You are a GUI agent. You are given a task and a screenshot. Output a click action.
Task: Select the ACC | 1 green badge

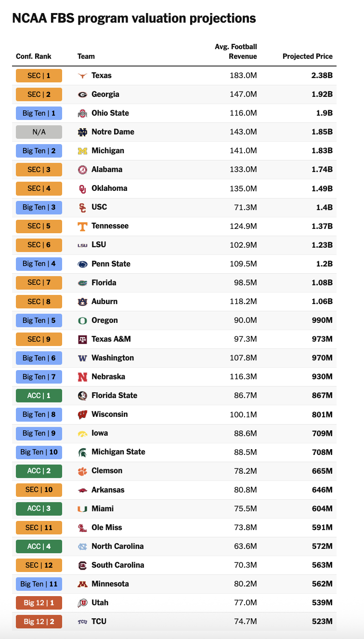pyautogui.click(x=39, y=396)
